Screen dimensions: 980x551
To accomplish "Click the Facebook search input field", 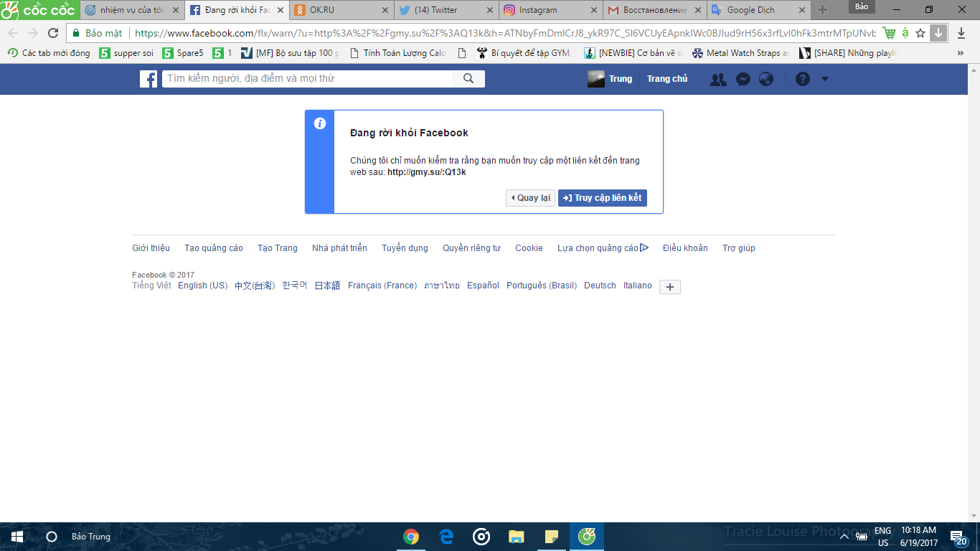I will tap(308, 79).
